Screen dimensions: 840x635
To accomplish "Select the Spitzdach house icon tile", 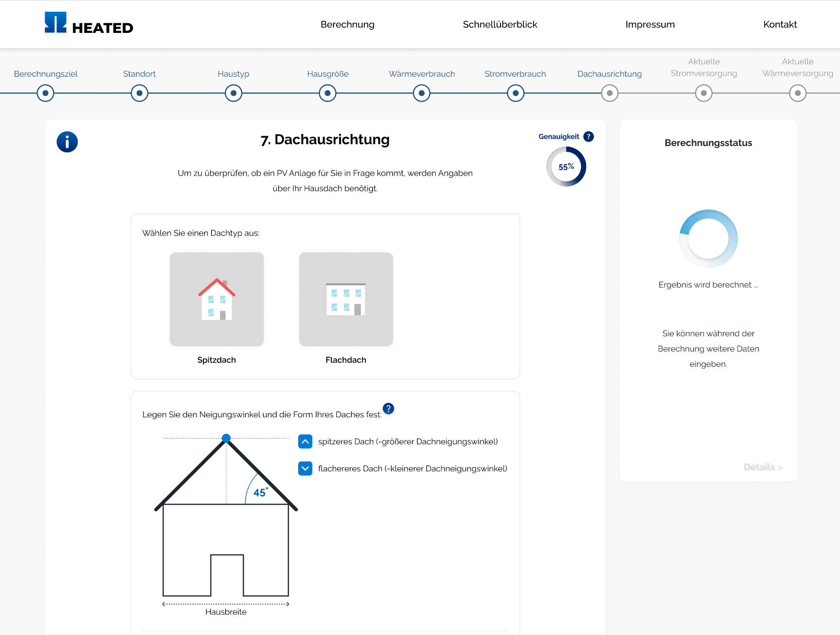I will click(x=216, y=299).
